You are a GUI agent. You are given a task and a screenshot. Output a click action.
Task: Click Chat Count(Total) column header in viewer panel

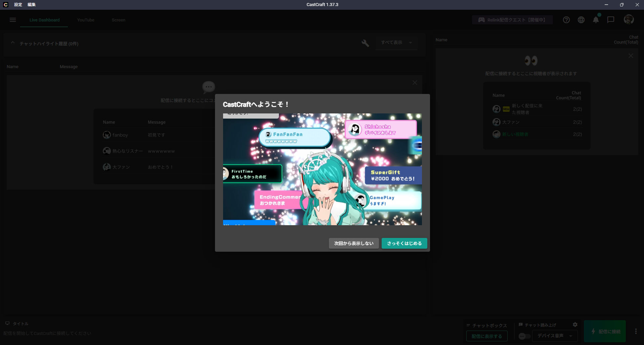click(x=626, y=40)
